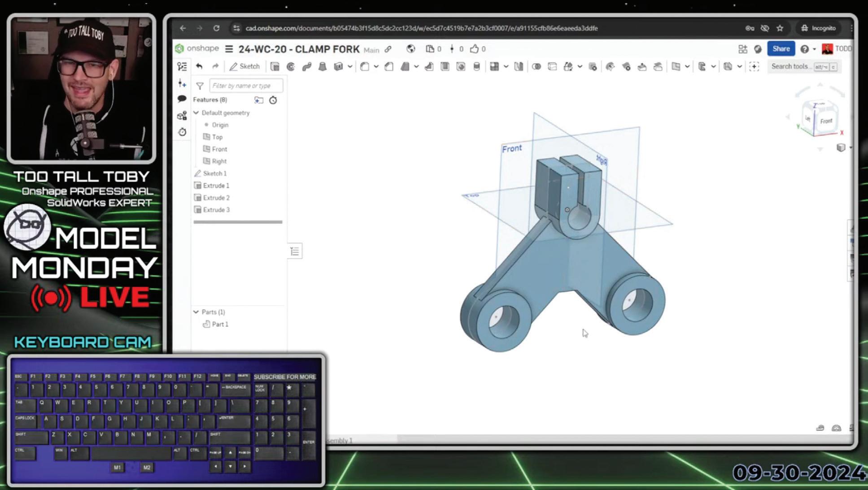Click the Fillet tool icon
Viewport: 868px width, 490px height.
click(x=365, y=66)
